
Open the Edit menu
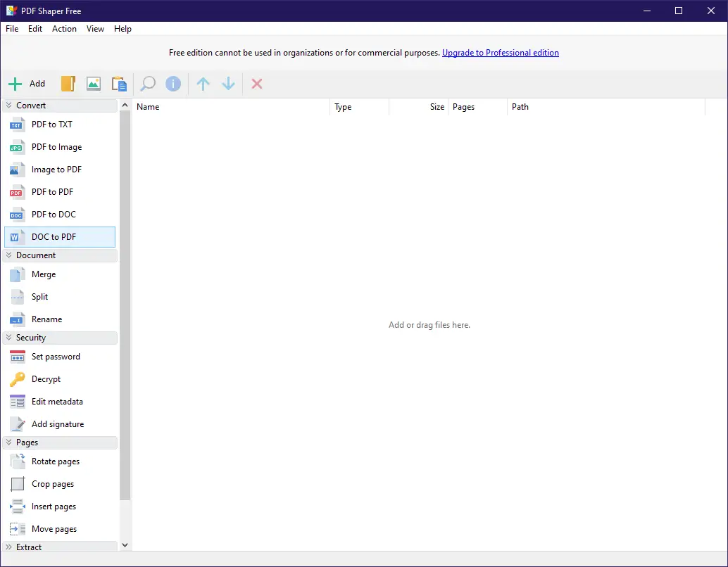tap(34, 29)
